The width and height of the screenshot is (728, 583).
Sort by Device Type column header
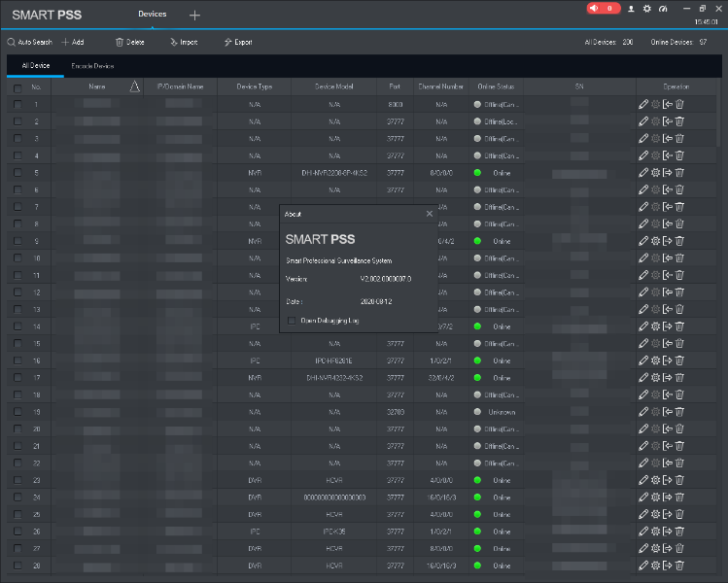255,86
